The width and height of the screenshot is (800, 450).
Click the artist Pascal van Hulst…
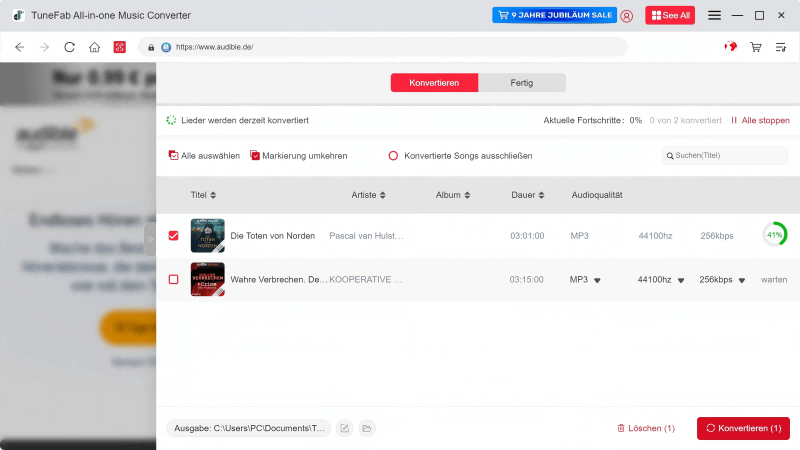pyautogui.click(x=366, y=236)
